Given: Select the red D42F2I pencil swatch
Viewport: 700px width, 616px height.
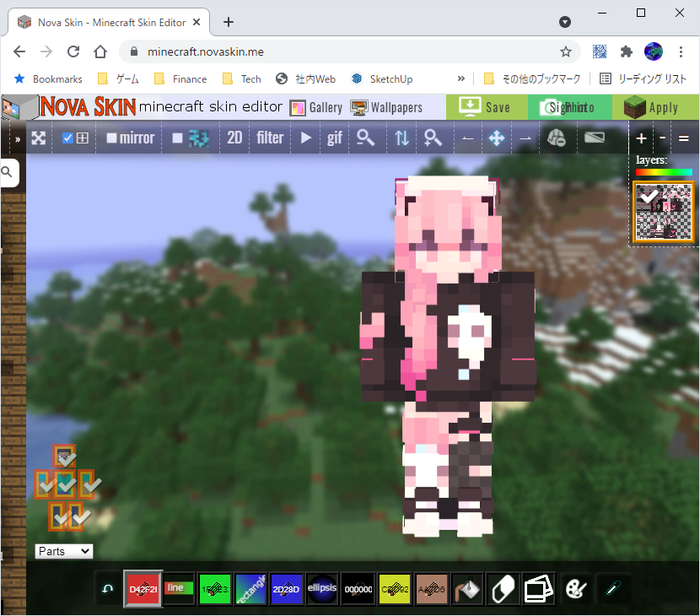Looking at the screenshot, I should (143, 589).
